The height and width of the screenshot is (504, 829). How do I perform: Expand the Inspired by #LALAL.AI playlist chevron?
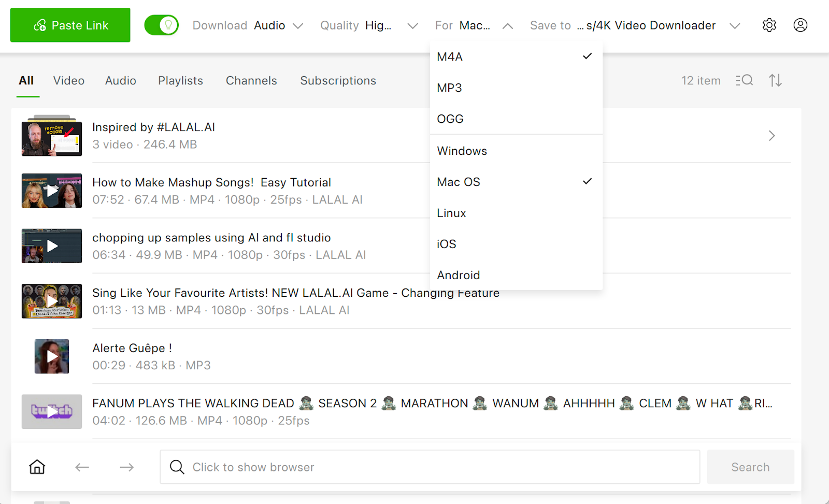[x=771, y=136]
